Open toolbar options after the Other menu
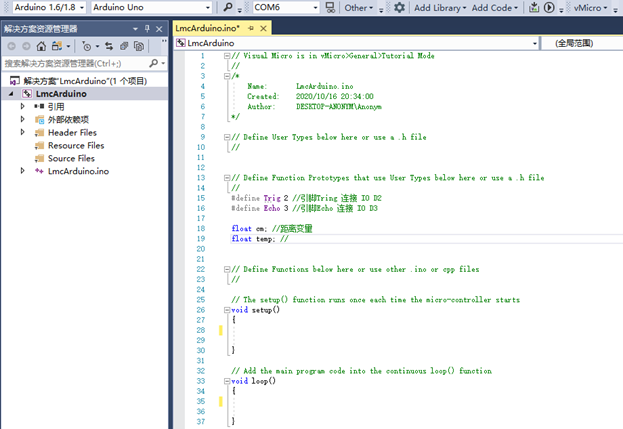Image resolution: width=623 pixels, height=429 pixels. point(381,10)
